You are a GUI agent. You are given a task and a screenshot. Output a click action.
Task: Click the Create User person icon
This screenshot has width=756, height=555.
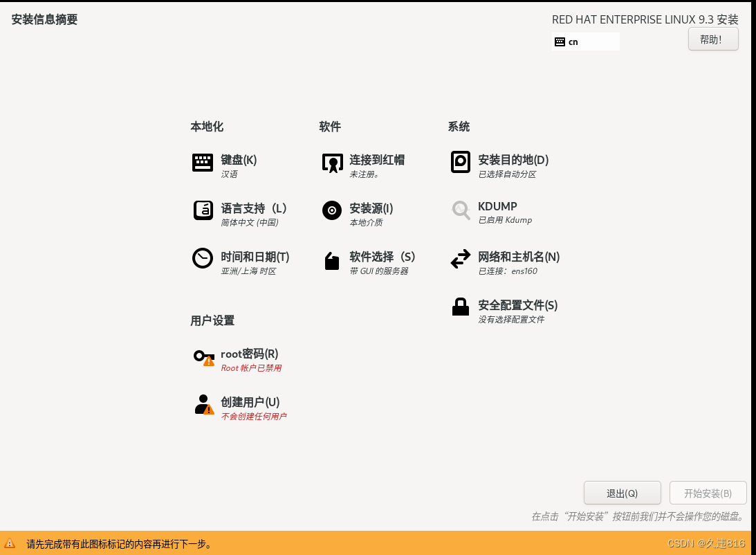coord(204,405)
